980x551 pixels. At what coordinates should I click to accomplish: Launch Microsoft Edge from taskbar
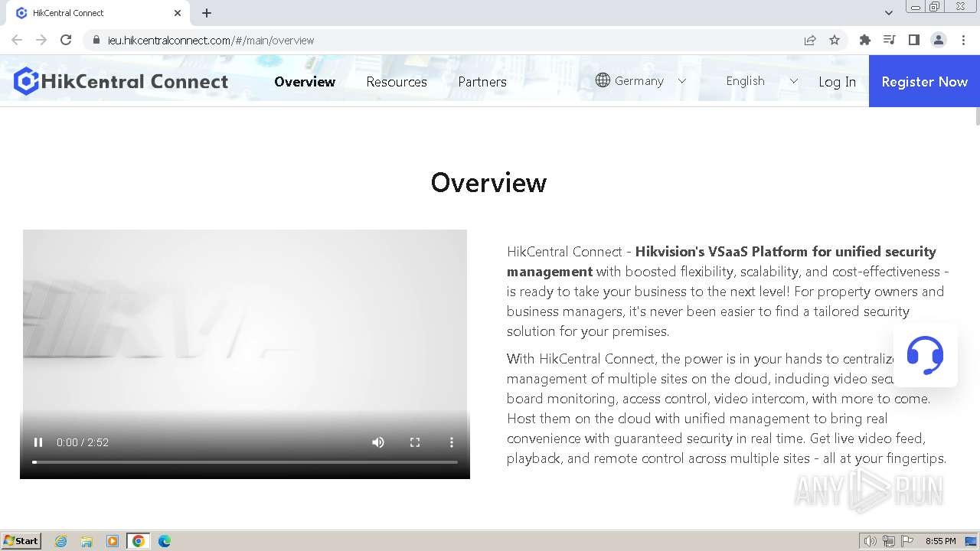coord(165,541)
